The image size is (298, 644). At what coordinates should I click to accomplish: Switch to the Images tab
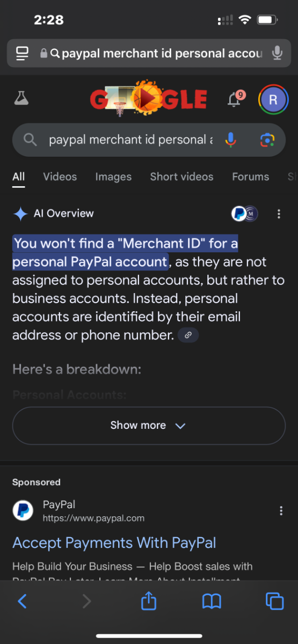(x=113, y=177)
